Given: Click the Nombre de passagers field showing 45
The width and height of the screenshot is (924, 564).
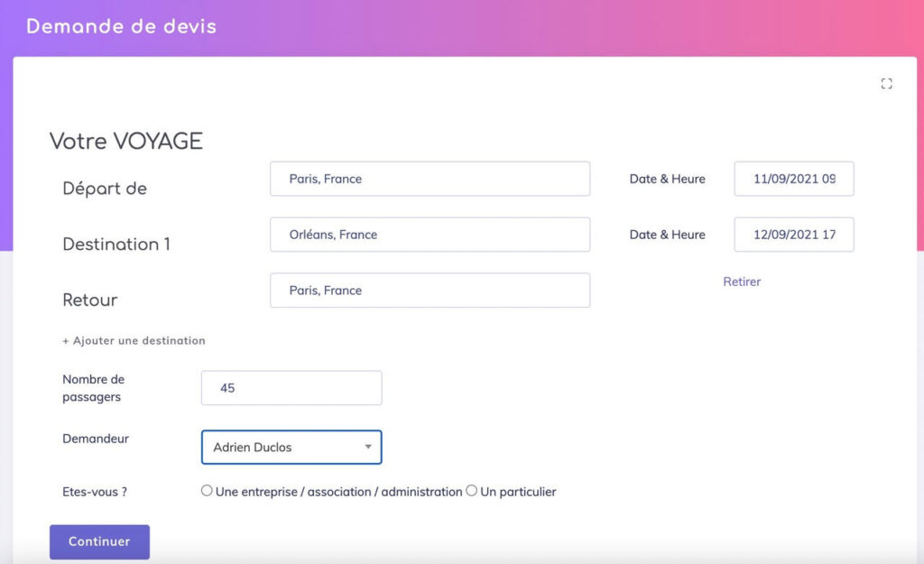Looking at the screenshot, I should [291, 388].
